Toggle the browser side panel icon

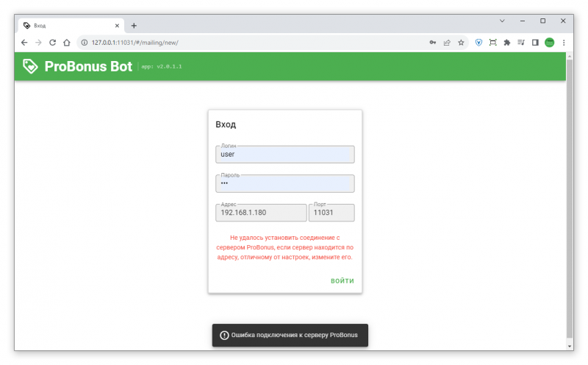[535, 43]
